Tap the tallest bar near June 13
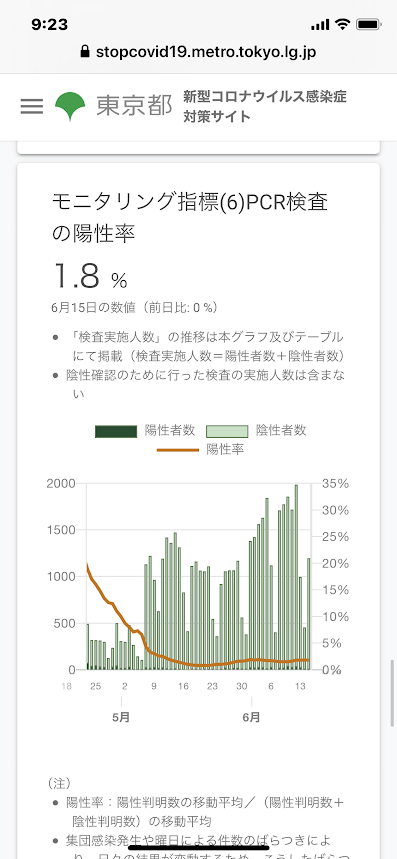This screenshot has height=859, width=397. tap(296, 577)
